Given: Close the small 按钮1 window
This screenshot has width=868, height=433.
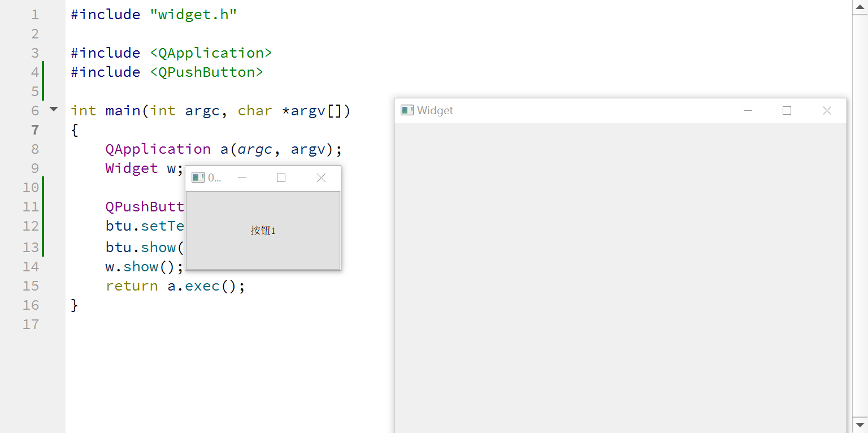Looking at the screenshot, I should [x=321, y=177].
